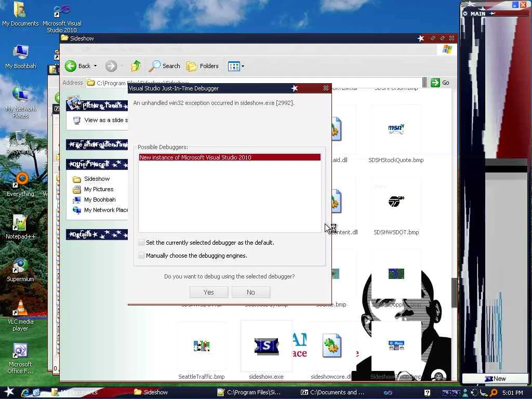Click the Sideshow window vertical scrollbar thumb
This screenshot has height=399, width=532.
[x=454, y=292]
